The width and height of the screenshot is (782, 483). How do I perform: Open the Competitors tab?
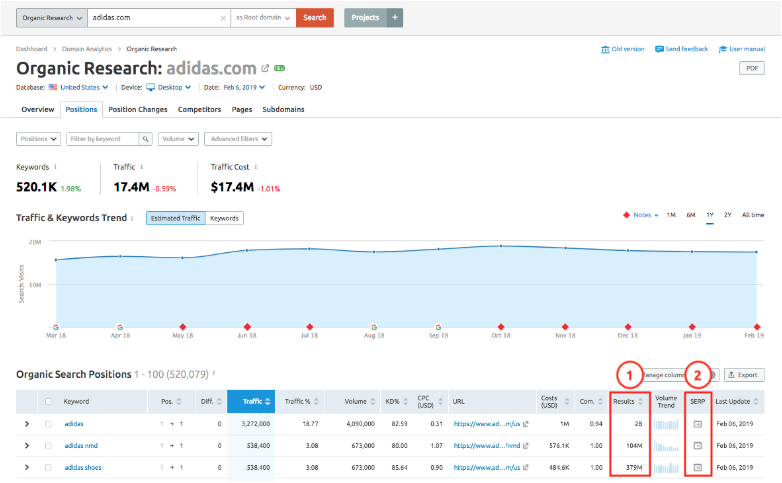coord(199,109)
